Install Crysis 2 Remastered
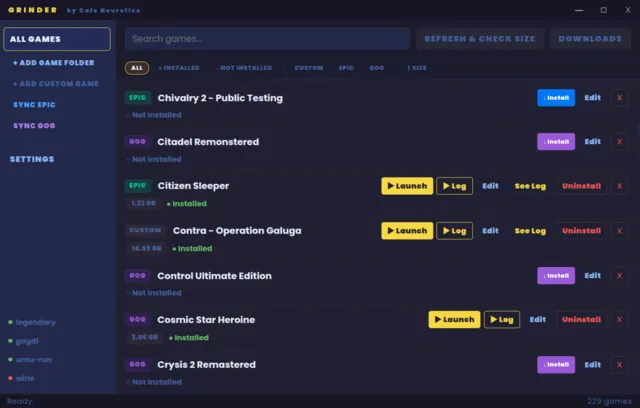The image size is (640, 408). [556, 365]
